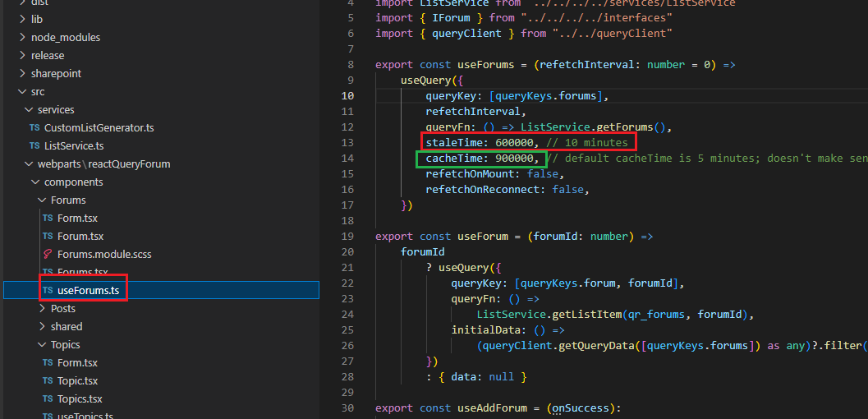Click the TS icon next to Topic.tsx

tap(48, 380)
